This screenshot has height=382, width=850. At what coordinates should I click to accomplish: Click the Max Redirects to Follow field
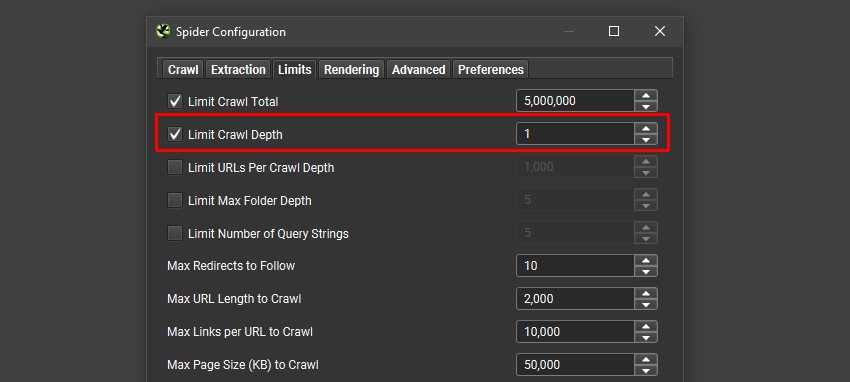tap(575, 266)
